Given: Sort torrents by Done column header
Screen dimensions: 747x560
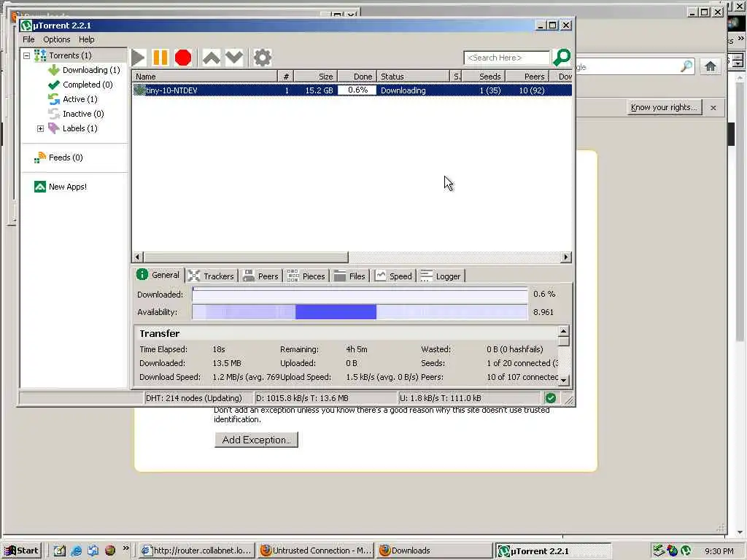Looking at the screenshot, I should 357,76.
